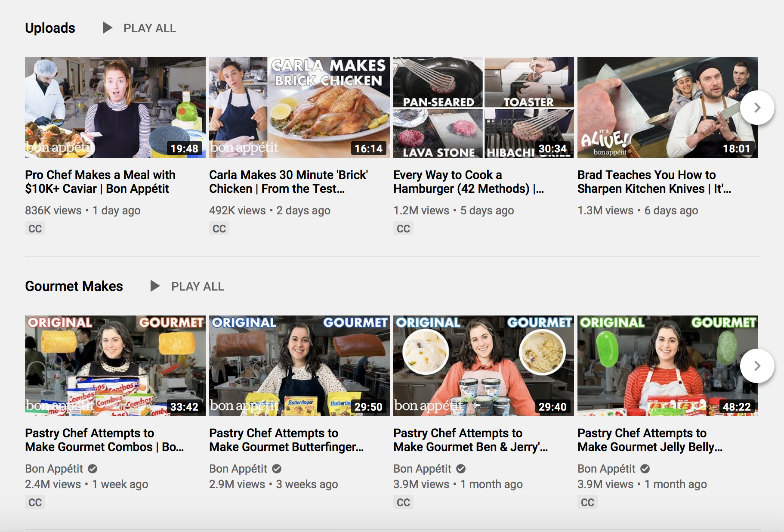The height and width of the screenshot is (532, 784).
Task: Click the 18:01 duration badge
Action: (737, 148)
